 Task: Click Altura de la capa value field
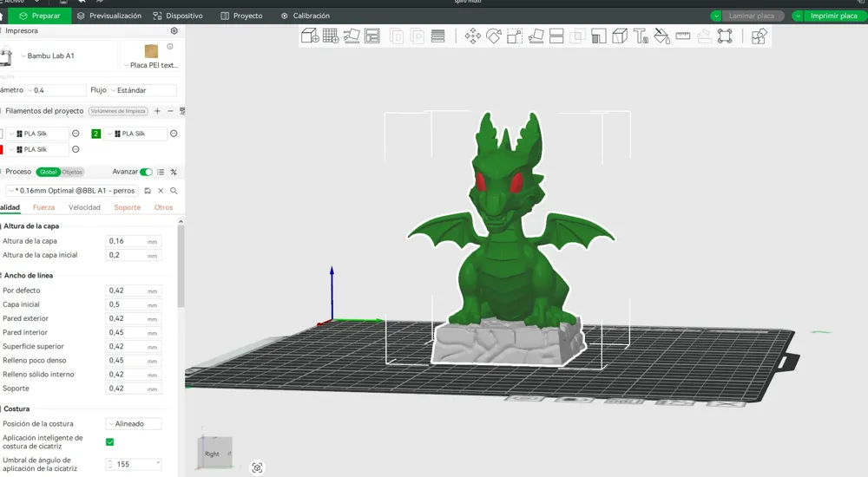[x=134, y=241]
